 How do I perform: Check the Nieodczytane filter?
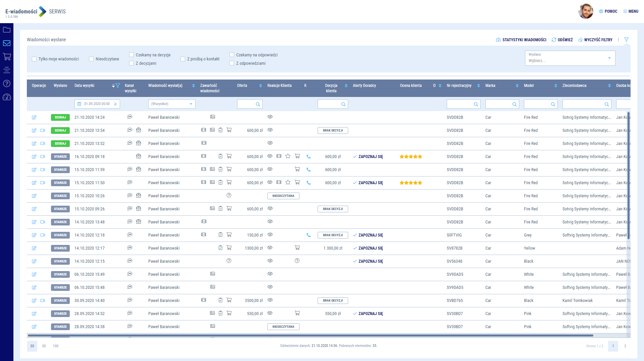tap(91, 59)
